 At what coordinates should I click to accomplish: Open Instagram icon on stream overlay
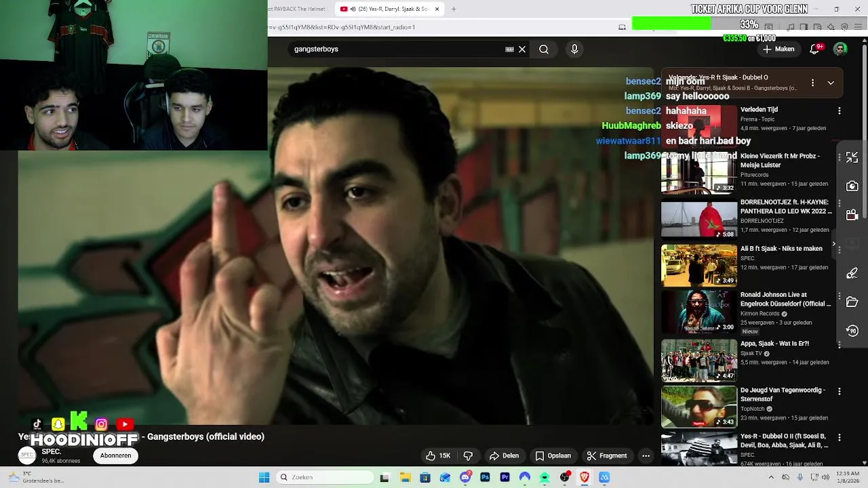click(x=101, y=424)
